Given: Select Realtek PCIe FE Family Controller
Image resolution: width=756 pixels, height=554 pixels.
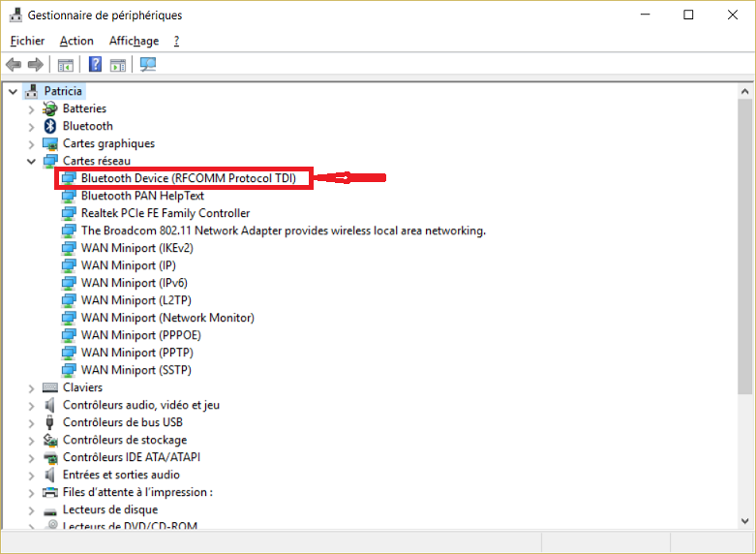Looking at the screenshot, I should tap(165, 213).
